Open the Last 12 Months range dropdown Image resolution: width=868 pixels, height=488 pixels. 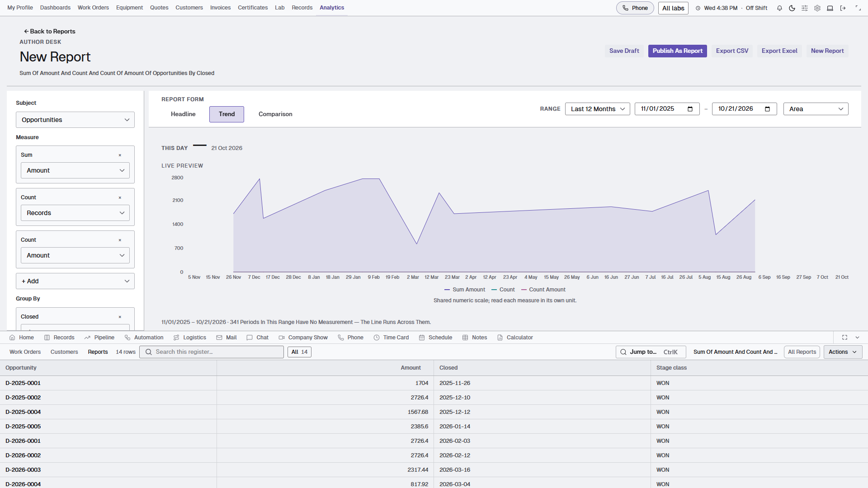click(x=597, y=109)
